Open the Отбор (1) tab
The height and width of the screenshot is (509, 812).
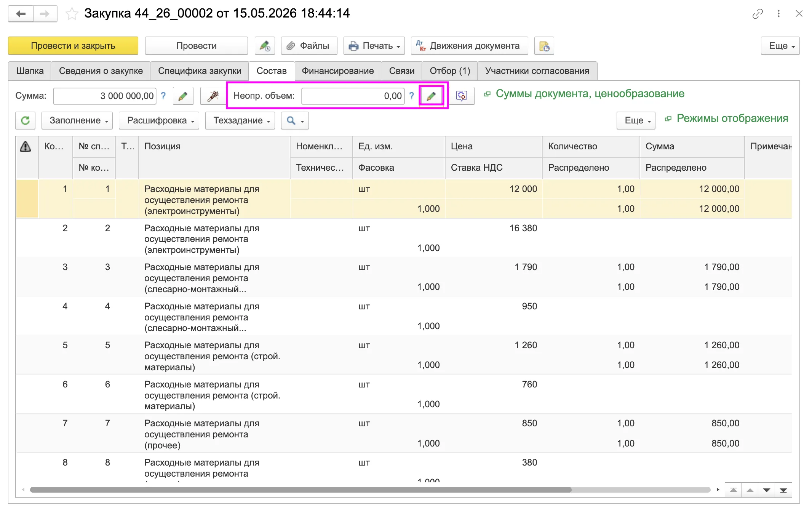point(450,71)
